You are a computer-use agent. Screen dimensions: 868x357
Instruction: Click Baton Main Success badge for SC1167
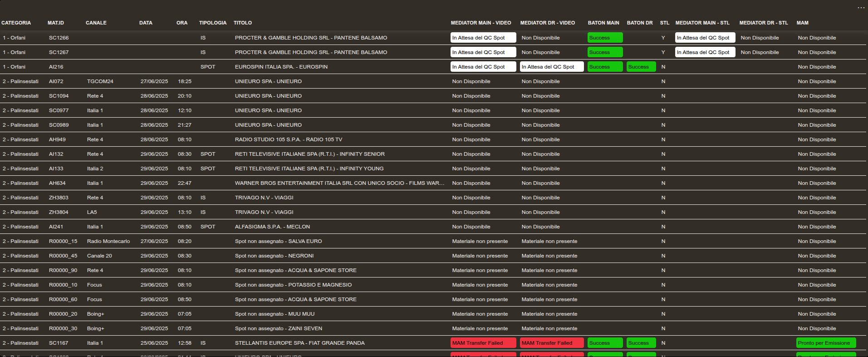pos(605,343)
